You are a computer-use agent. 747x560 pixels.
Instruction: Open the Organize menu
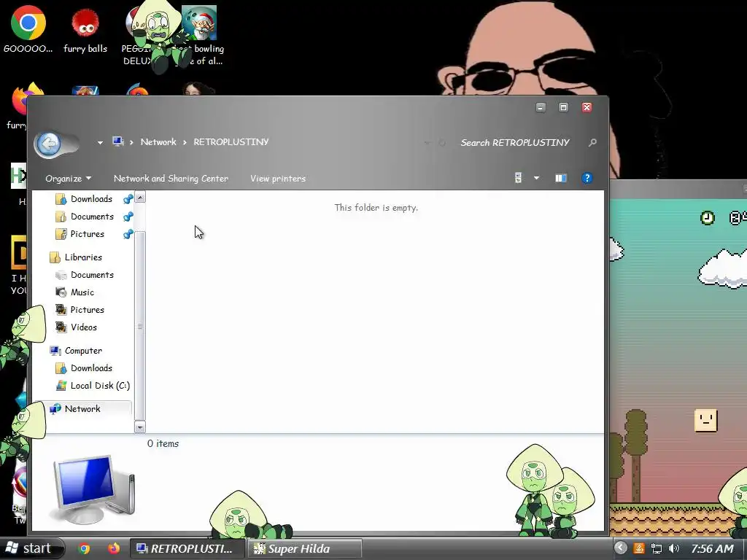pyautogui.click(x=68, y=179)
